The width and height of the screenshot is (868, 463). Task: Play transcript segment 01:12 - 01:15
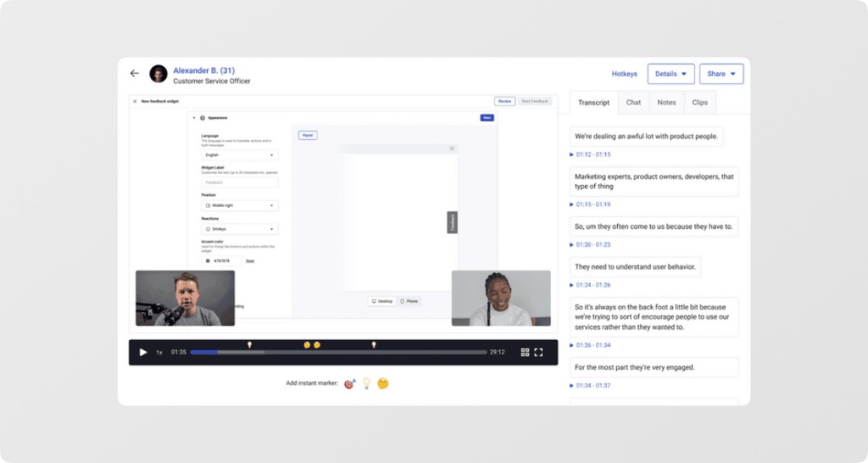click(593, 154)
